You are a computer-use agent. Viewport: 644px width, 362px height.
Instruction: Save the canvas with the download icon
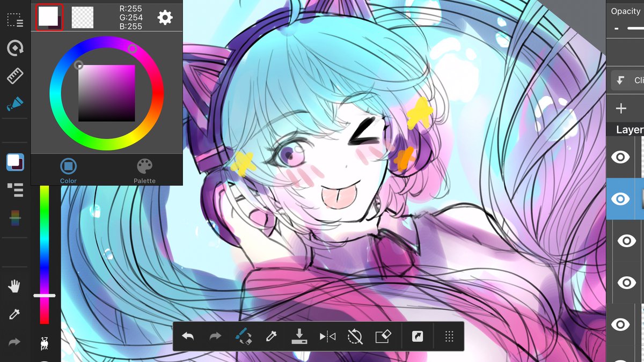pos(299,336)
